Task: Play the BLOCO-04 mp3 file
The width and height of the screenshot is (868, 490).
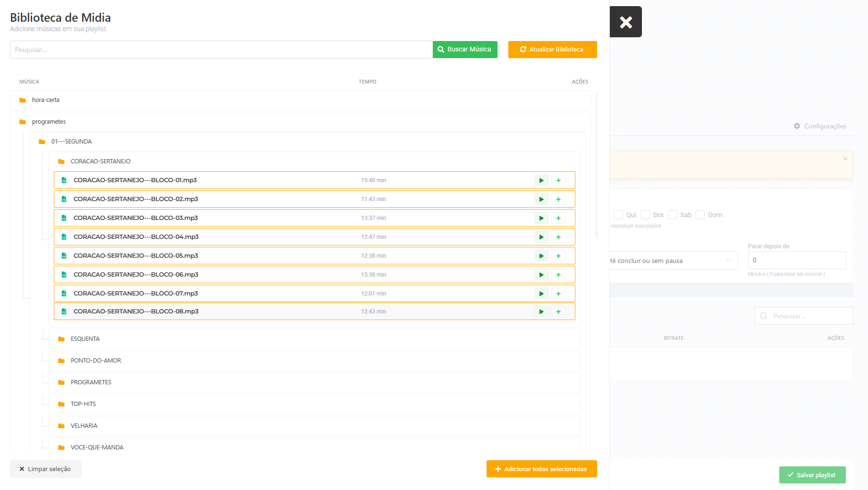Action: tap(541, 237)
